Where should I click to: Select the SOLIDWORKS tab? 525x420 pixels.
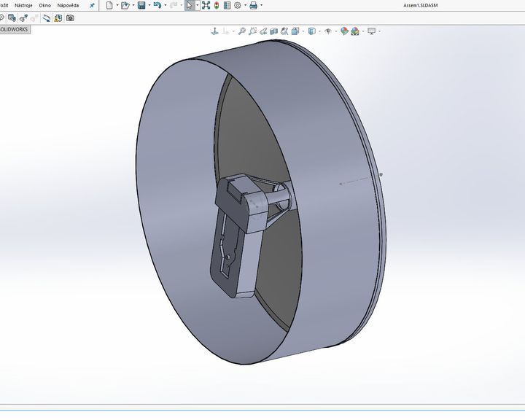click(x=14, y=29)
